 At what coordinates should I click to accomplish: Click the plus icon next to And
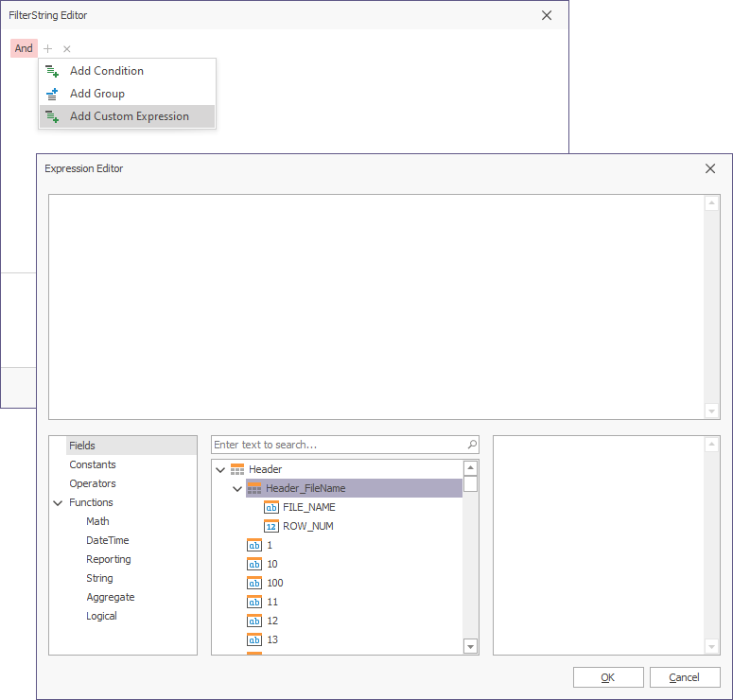tap(47, 48)
